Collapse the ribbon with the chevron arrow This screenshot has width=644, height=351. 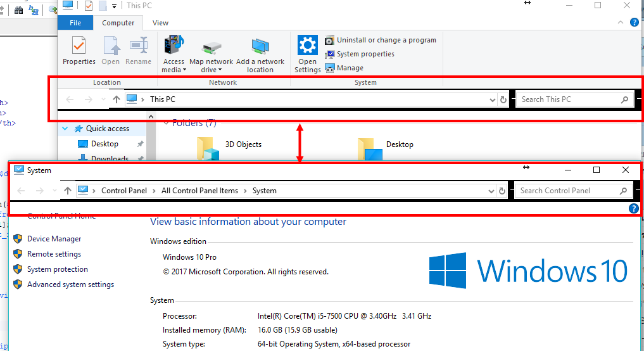point(620,23)
